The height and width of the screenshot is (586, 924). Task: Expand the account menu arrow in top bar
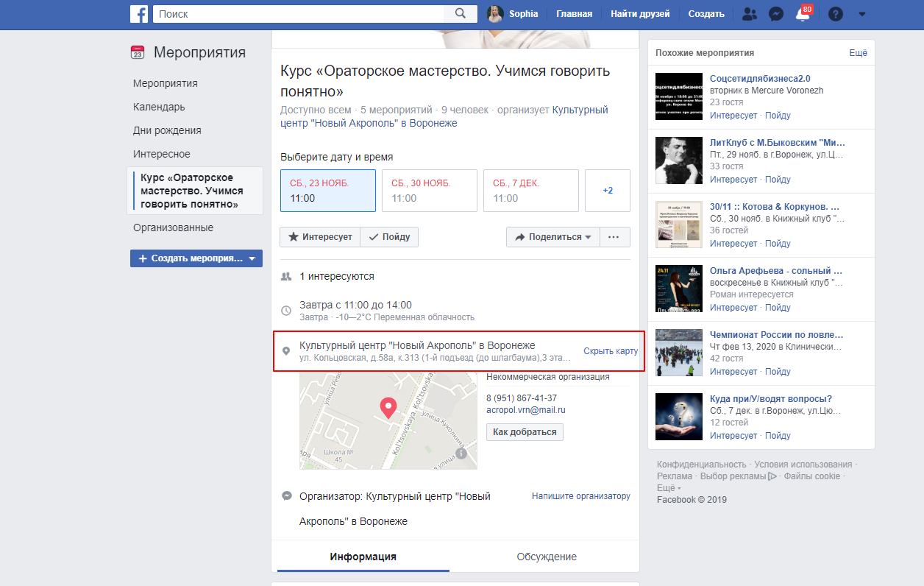click(x=862, y=13)
